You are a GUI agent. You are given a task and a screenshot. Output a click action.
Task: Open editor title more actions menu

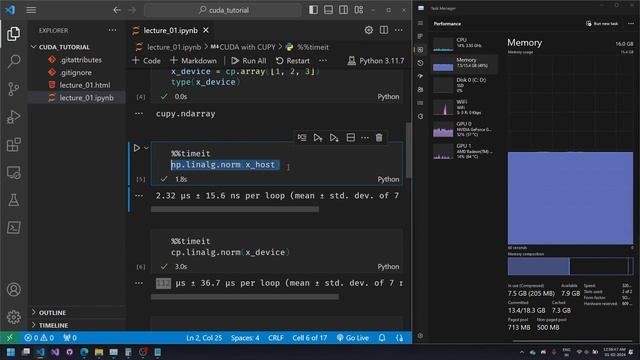click(x=398, y=30)
